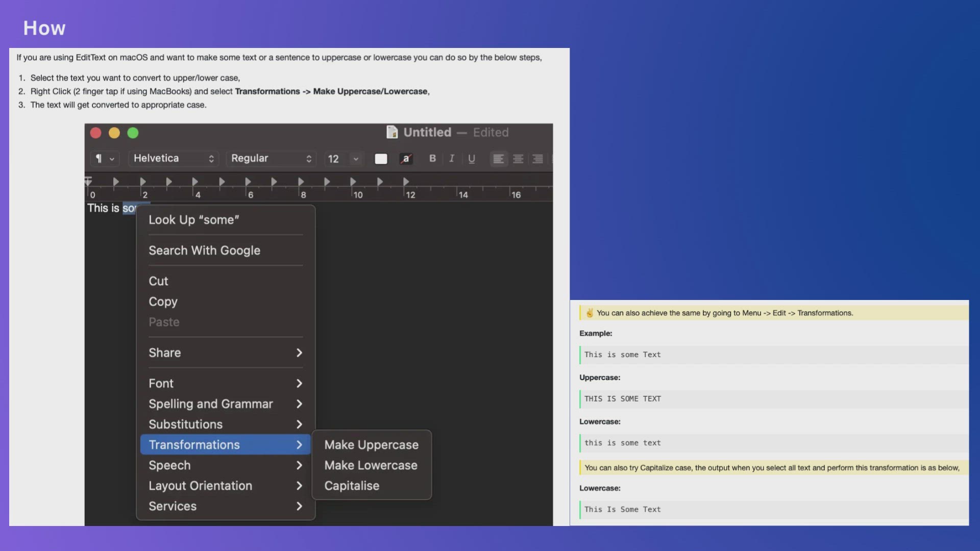Click the white text color swatch
Screen dimensions: 980x551
coord(381,159)
